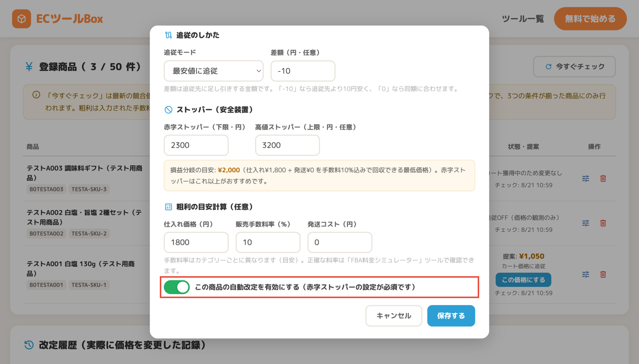Click the 操作 column header

click(594, 147)
